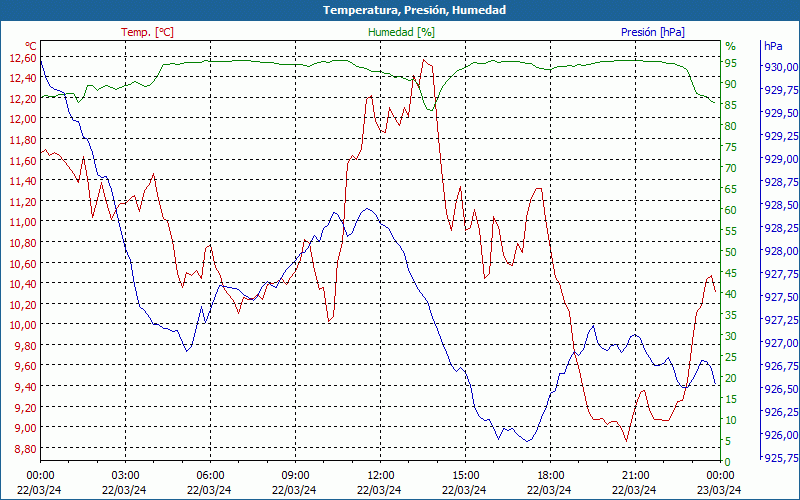Pick the 11,60 temperature axis value
800x500 pixels.
[x=23, y=161]
